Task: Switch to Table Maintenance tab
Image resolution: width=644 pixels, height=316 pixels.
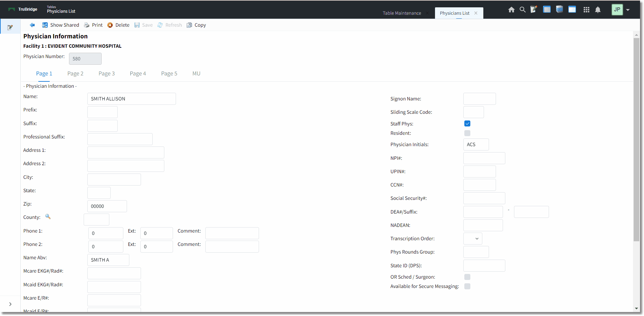Action: 402,13
